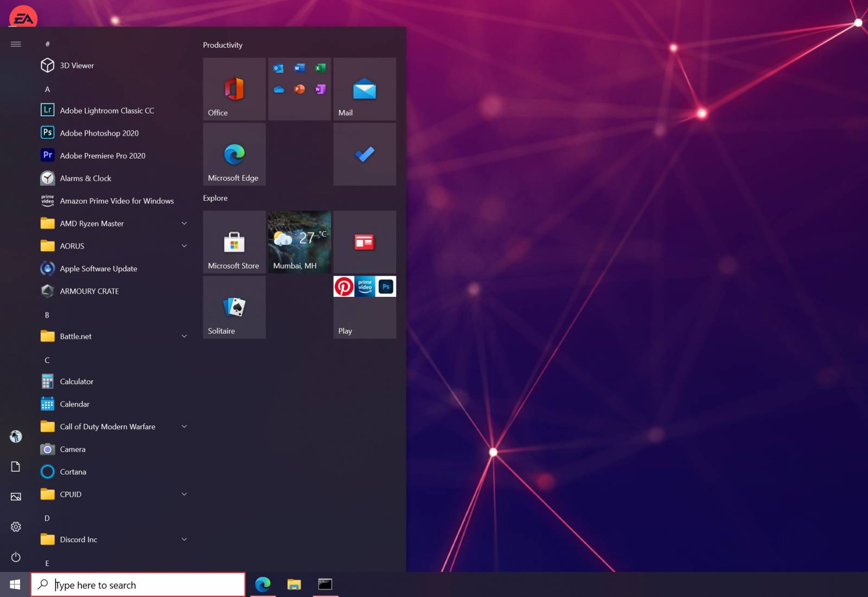This screenshot has height=597, width=868.
Task: Open the Microsoft To Do checkmark tile
Action: point(365,154)
